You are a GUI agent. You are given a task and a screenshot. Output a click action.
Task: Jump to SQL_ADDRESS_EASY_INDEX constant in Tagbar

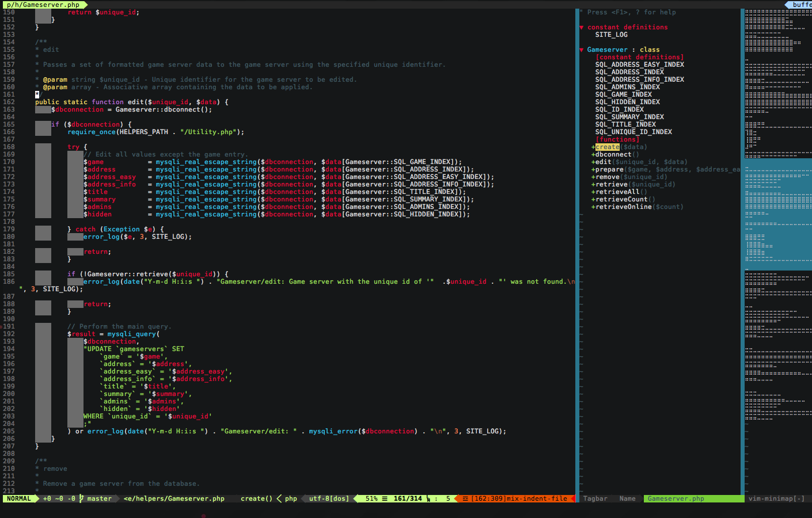639,64
